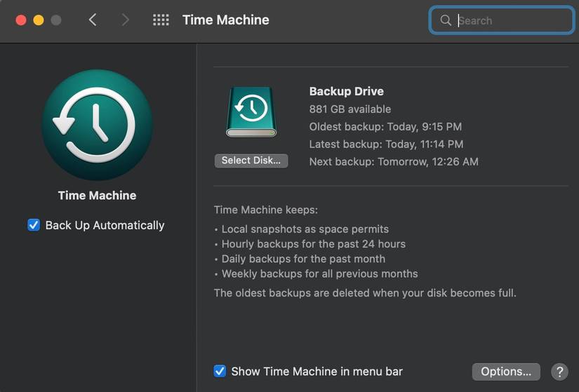
Task: Click the Backup Drive name heading
Action: [x=347, y=91]
